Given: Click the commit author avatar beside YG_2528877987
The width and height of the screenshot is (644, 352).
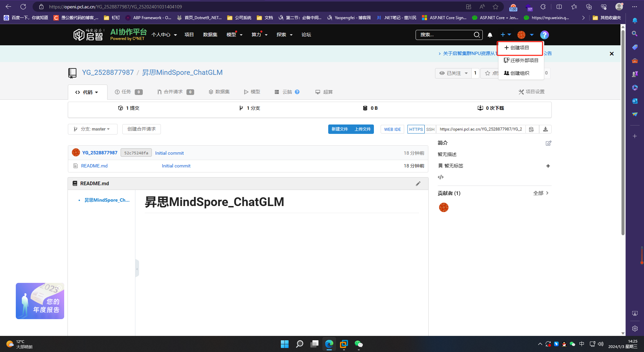Looking at the screenshot, I should [76, 153].
